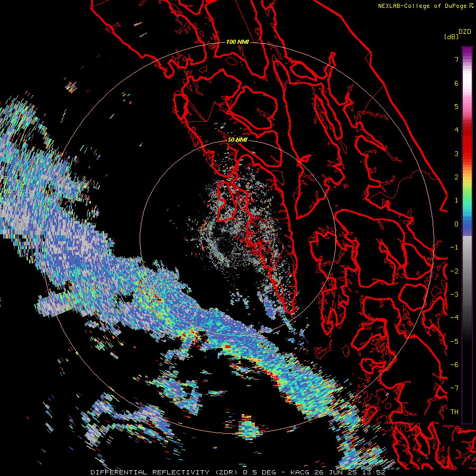Screen dimensions: 476x476
Task: Click the 7 value on the color scale
Action: click(456, 59)
